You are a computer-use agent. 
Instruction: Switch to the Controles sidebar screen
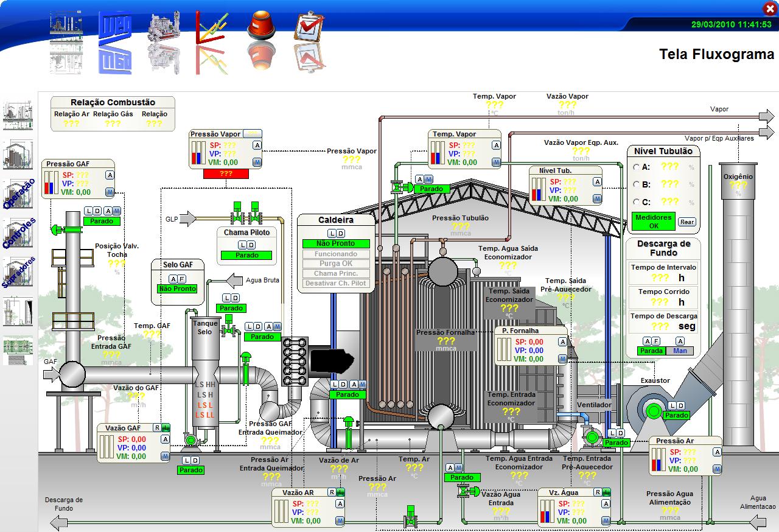pyautogui.click(x=18, y=232)
